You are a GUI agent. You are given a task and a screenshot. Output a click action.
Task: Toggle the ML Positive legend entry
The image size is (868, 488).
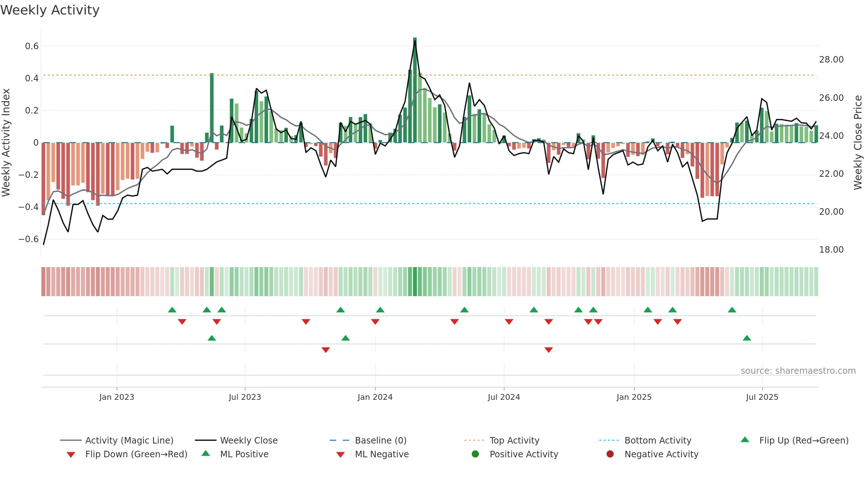tap(235, 454)
